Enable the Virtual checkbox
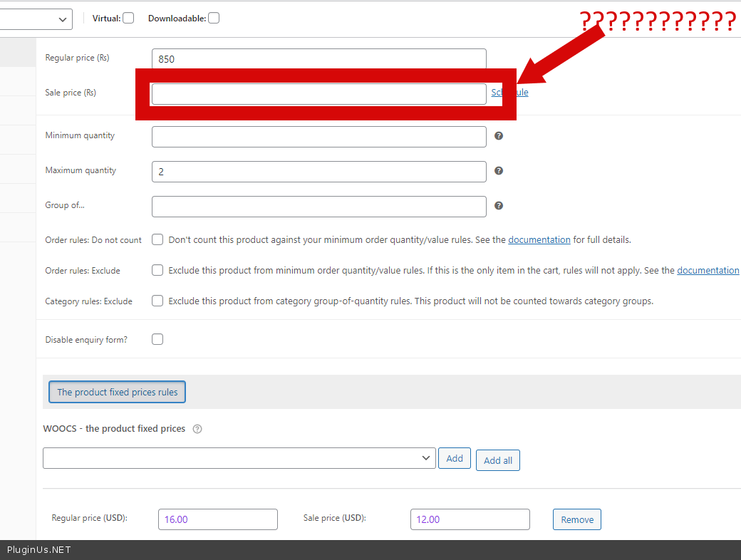Viewport: 741px width, 560px height. (x=128, y=19)
